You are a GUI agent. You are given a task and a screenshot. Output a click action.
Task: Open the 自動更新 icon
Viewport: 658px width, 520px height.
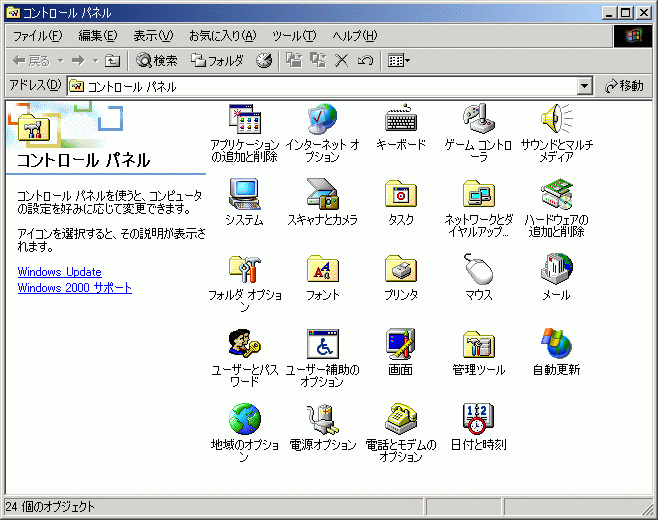556,344
